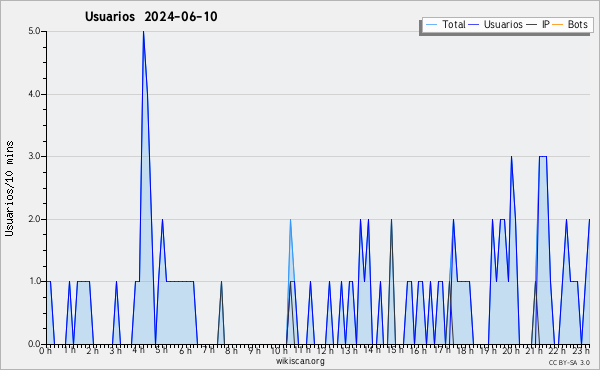Click the '2.0' y-axis value

point(34,219)
